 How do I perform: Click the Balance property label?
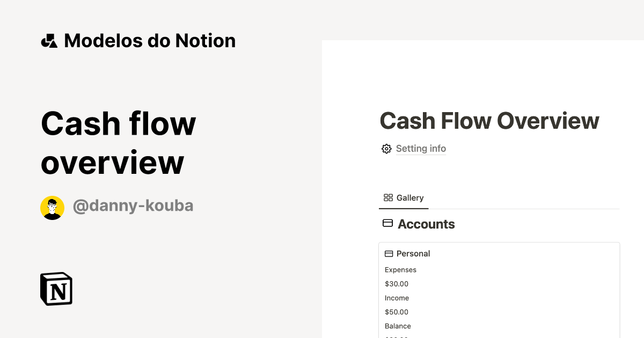click(398, 326)
